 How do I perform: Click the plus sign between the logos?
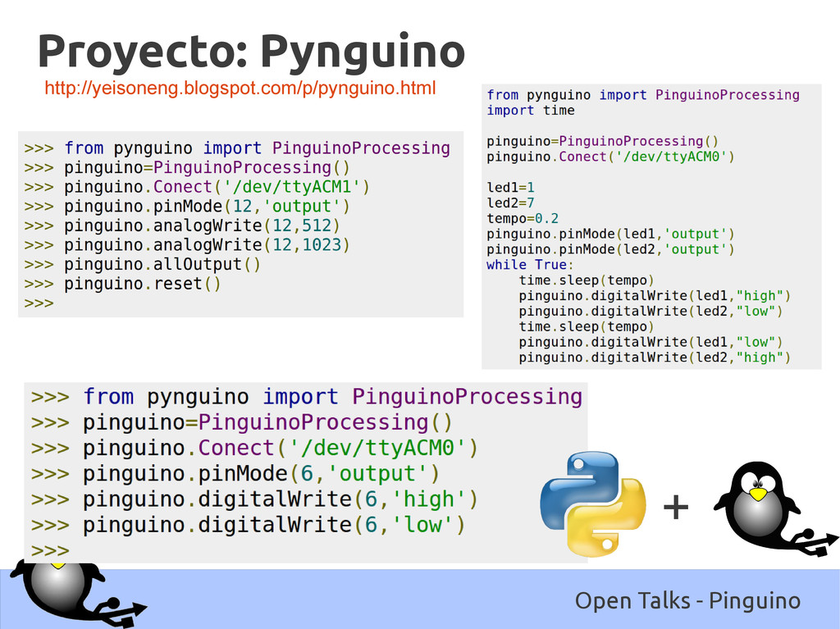coord(676,507)
